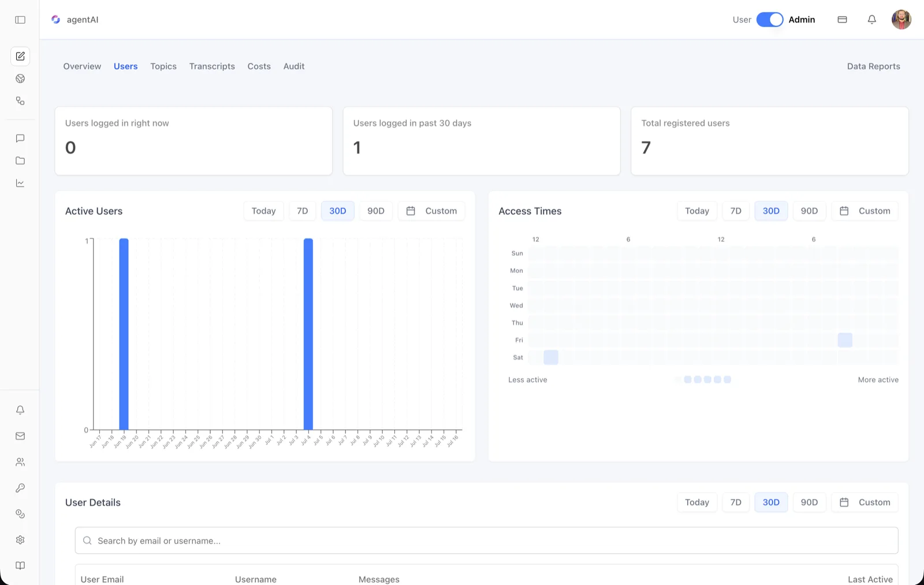Open the Overview tab
Viewport: 924px width, 585px height.
click(x=82, y=66)
